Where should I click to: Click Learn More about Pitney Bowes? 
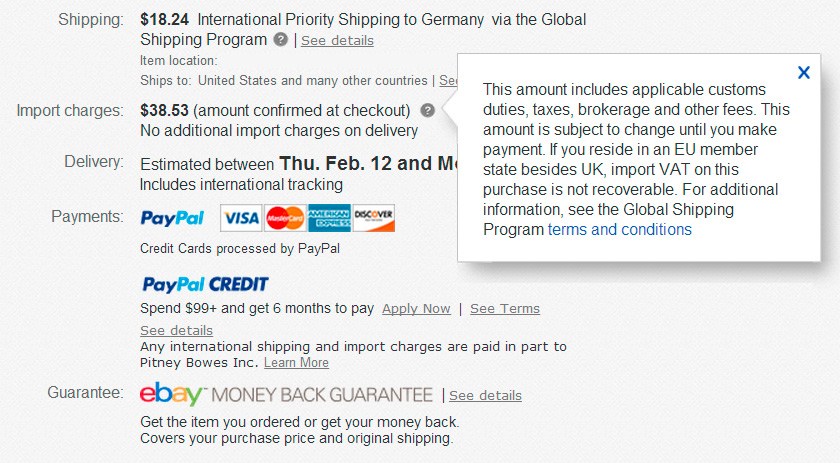click(296, 363)
